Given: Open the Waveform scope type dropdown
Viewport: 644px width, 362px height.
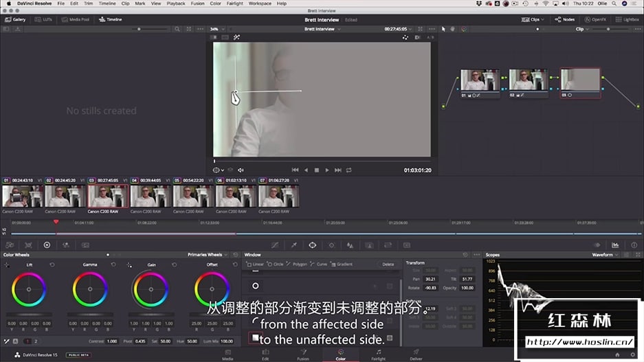Looking at the screenshot, I should point(605,255).
